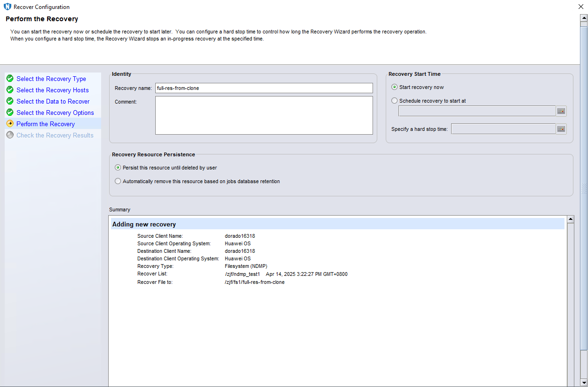Go to Select the Recovery Type step

point(51,79)
